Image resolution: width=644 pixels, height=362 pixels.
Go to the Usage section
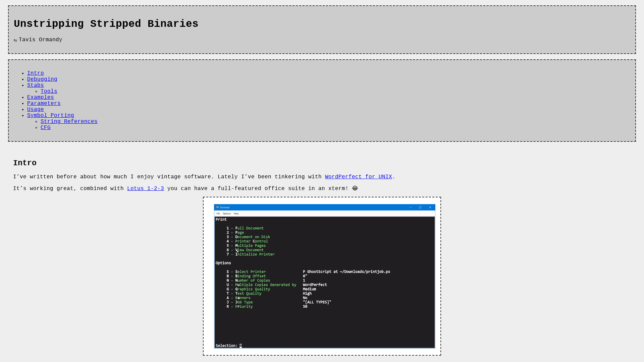pos(35,109)
